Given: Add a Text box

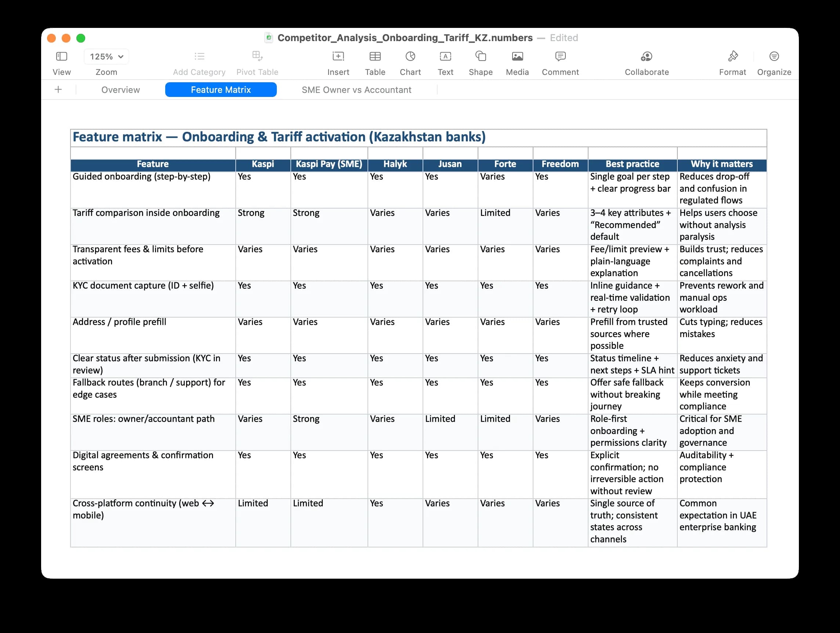Looking at the screenshot, I should coord(445,56).
